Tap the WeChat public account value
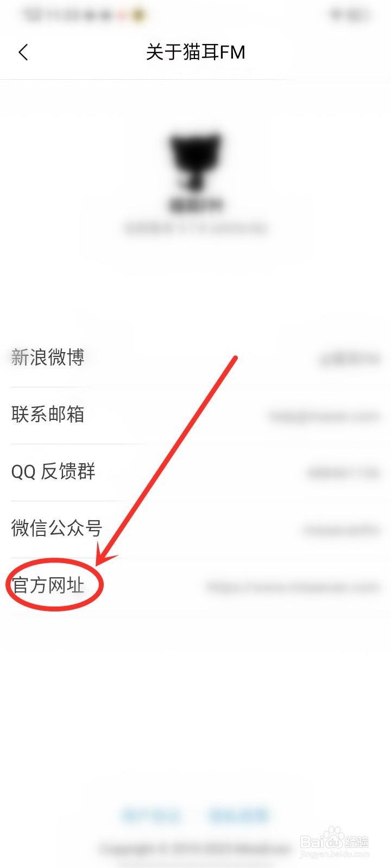This screenshot has width=391, height=868. (341, 530)
